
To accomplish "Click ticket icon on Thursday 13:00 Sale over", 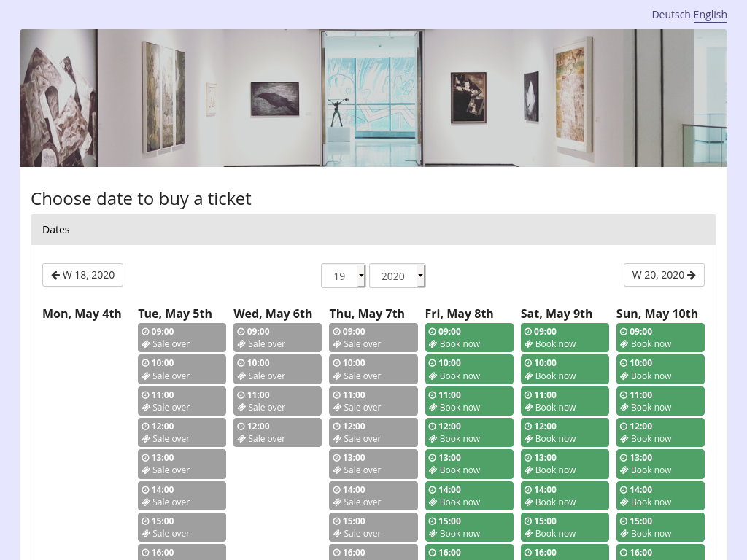I will coord(337,470).
